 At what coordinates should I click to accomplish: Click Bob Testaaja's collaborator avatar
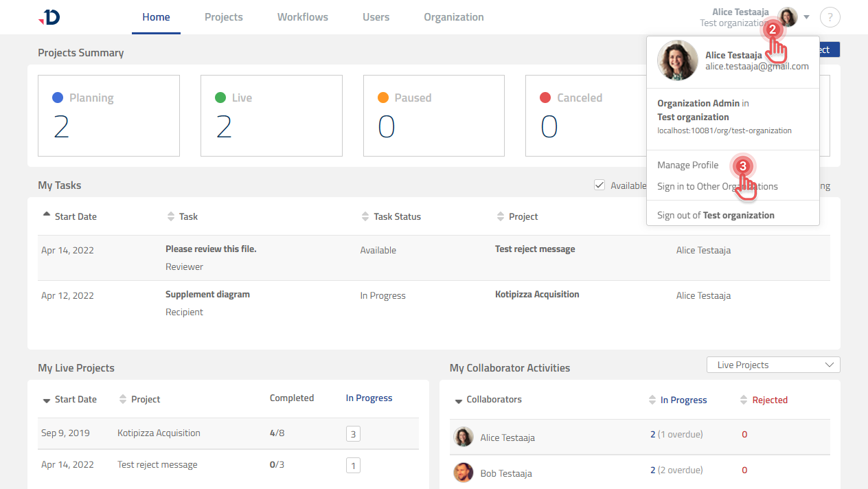pos(463,473)
